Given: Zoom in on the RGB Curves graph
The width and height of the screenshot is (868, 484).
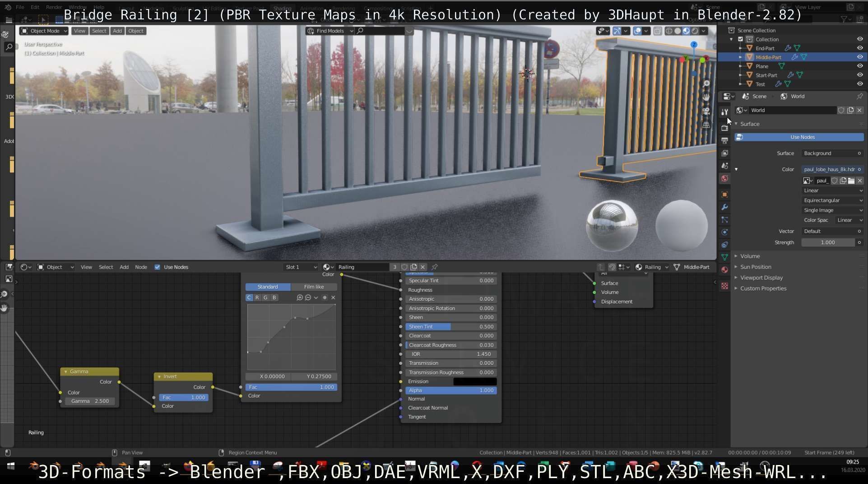Looking at the screenshot, I should (x=299, y=298).
